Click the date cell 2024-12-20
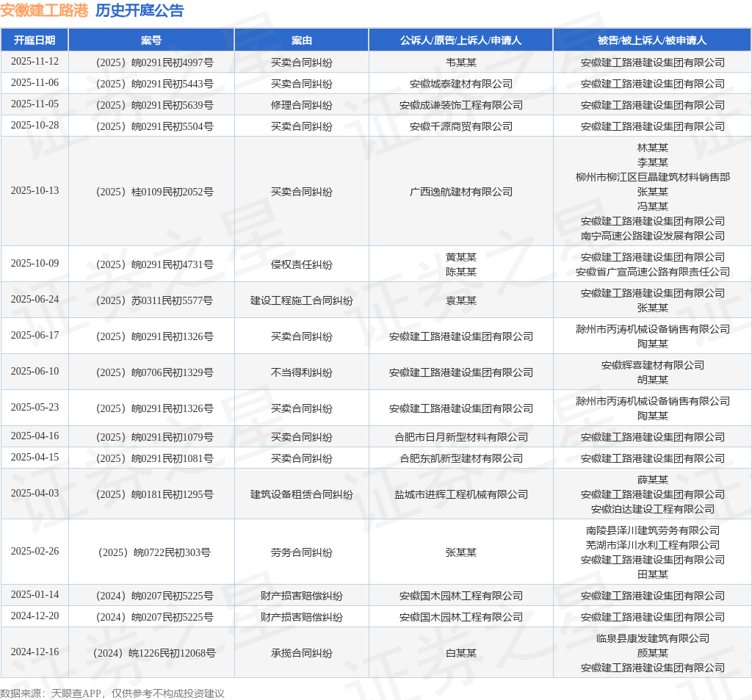The image size is (752, 700). click(x=35, y=616)
